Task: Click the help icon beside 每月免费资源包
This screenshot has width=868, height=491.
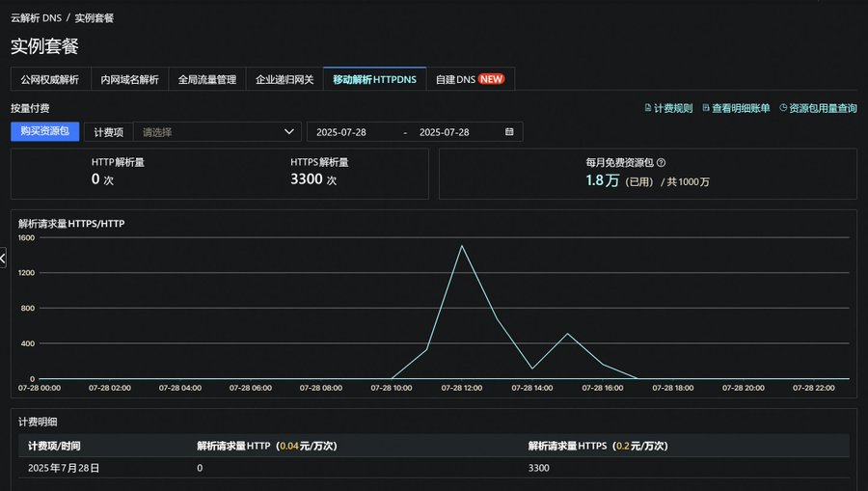Action: [661, 163]
